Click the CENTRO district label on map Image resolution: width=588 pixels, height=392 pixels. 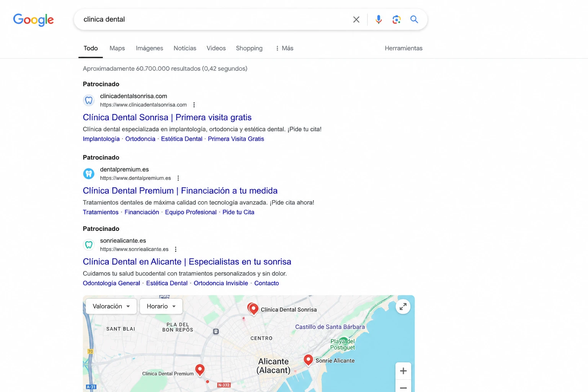tap(261, 338)
